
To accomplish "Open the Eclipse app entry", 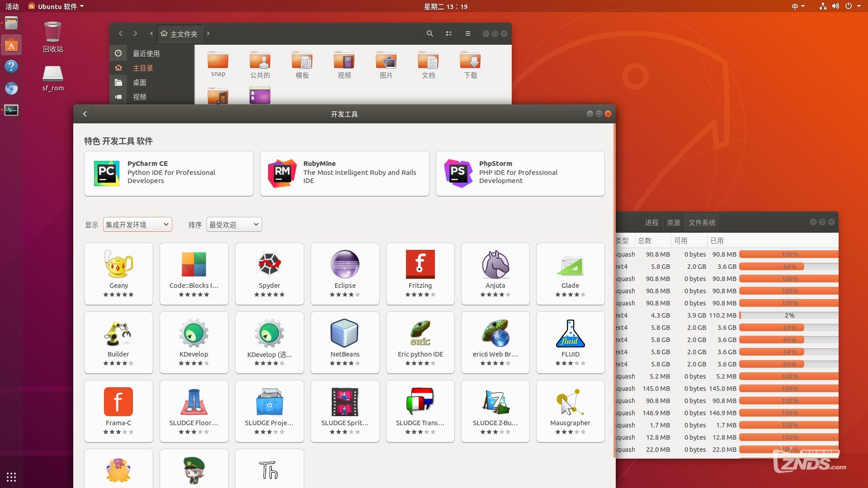I will [x=345, y=273].
